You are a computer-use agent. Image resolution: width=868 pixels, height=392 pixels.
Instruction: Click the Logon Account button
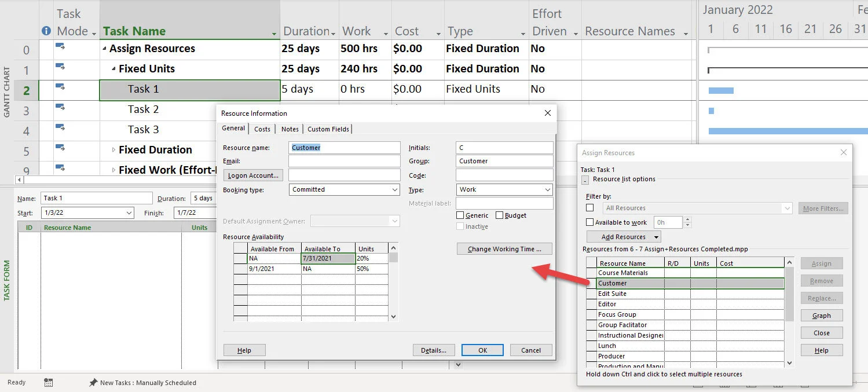click(254, 175)
